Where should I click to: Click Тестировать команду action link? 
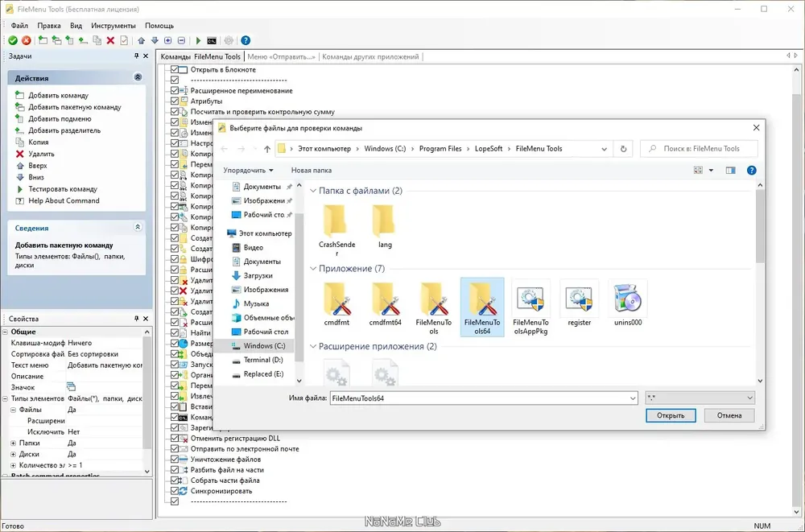pyautogui.click(x=63, y=189)
